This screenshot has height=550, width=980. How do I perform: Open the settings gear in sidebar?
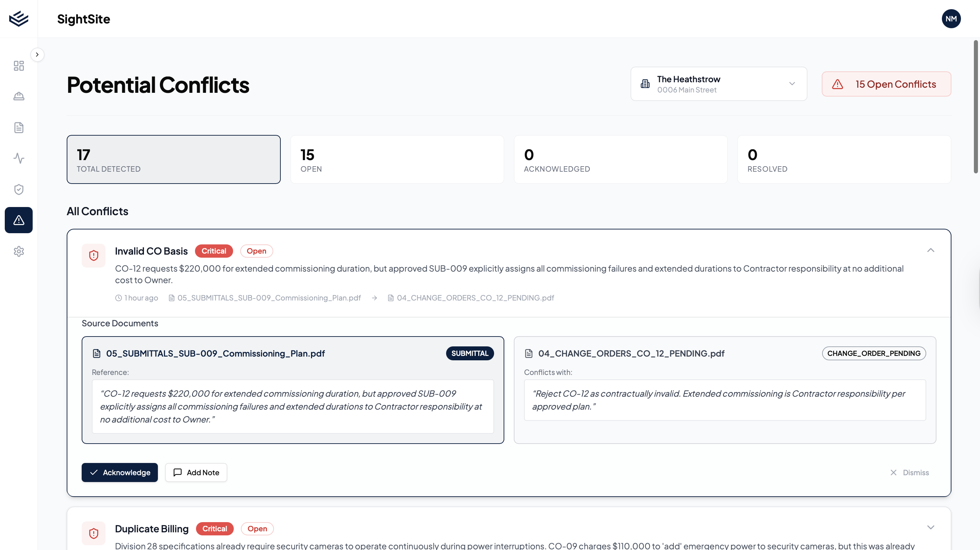(x=18, y=251)
